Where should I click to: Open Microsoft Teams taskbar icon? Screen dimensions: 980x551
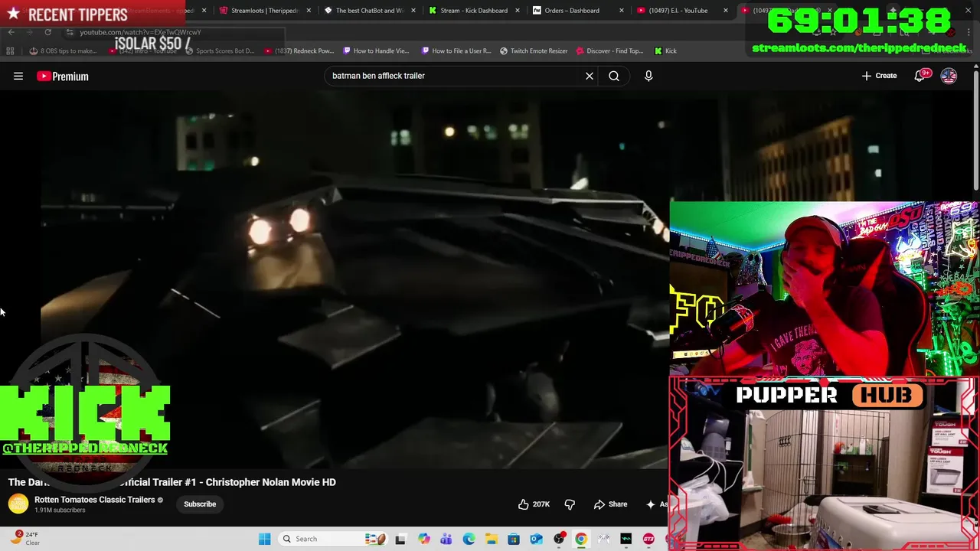(x=446, y=539)
